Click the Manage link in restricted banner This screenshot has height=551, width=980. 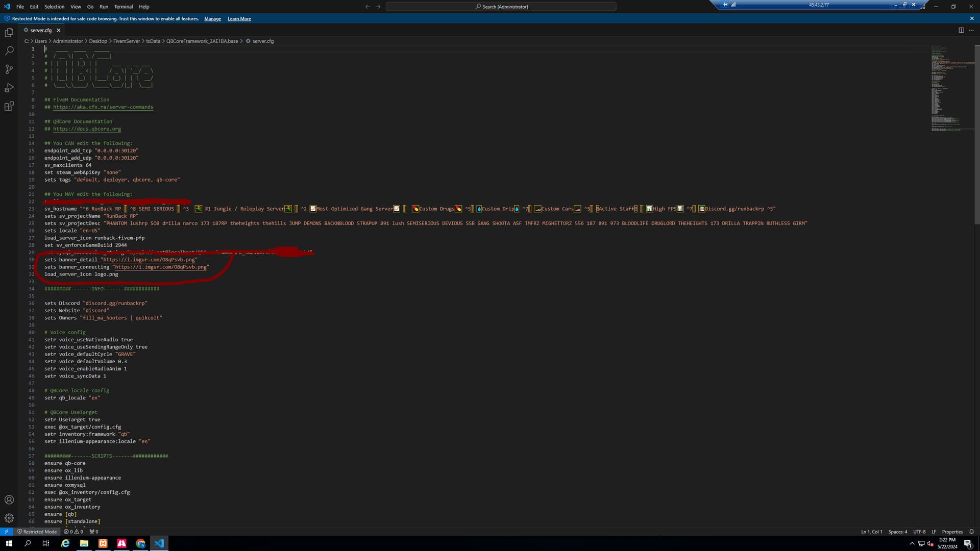point(212,19)
